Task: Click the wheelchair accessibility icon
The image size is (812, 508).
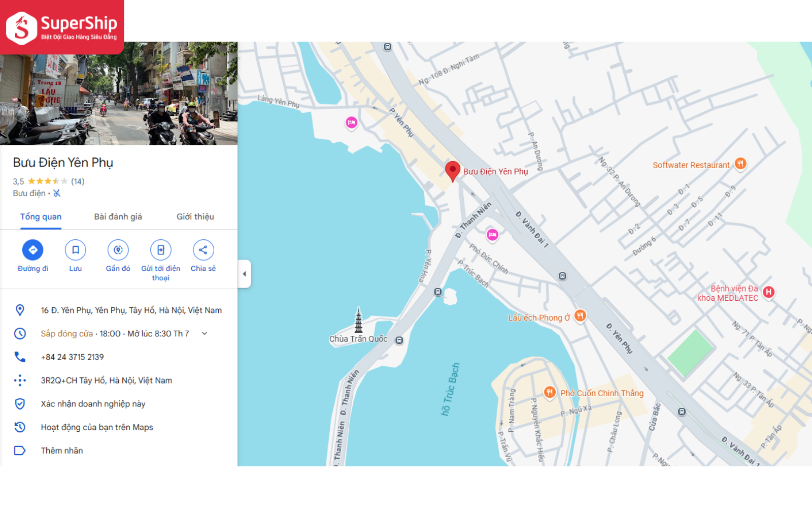Action: coord(57,193)
